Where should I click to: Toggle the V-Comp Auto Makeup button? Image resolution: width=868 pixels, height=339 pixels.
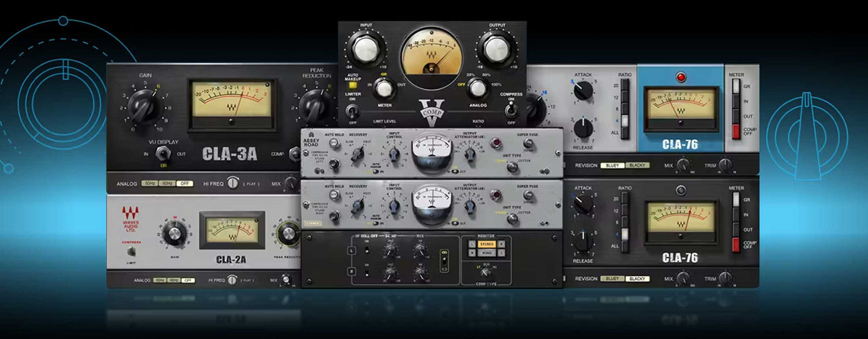point(351,84)
